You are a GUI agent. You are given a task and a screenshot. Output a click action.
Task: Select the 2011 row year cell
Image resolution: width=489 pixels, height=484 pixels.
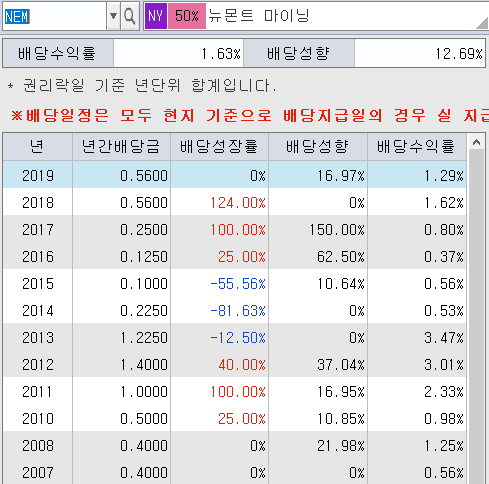38,392
